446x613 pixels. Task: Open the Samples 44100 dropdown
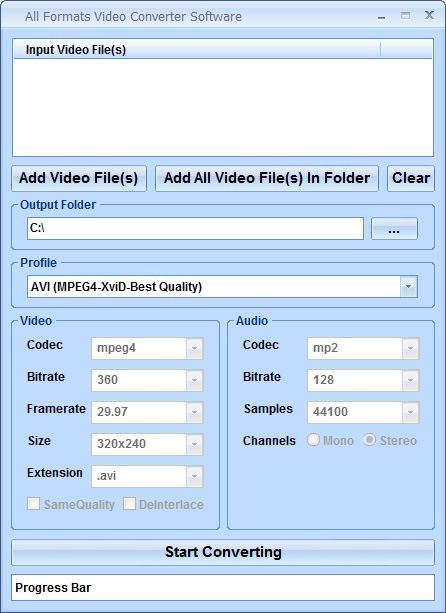(x=410, y=412)
